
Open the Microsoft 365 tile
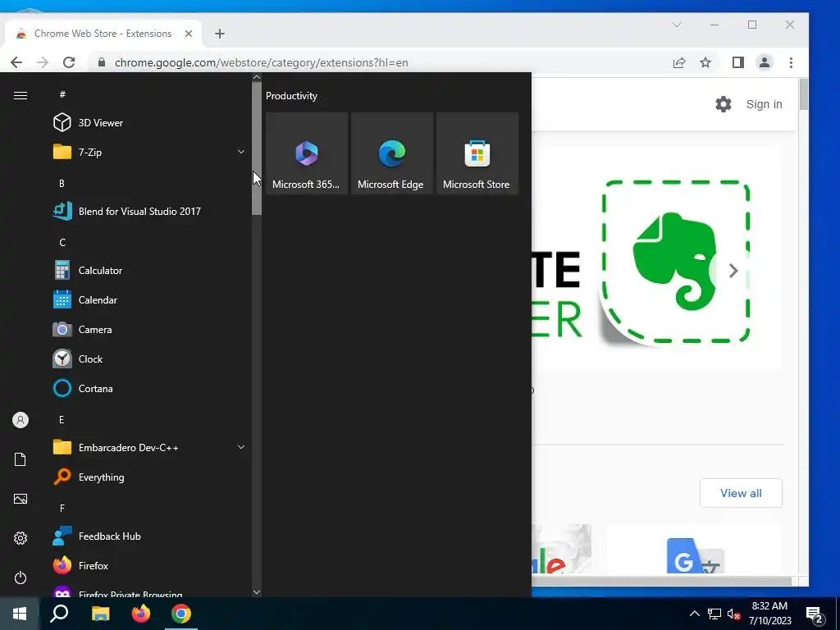pos(307,153)
